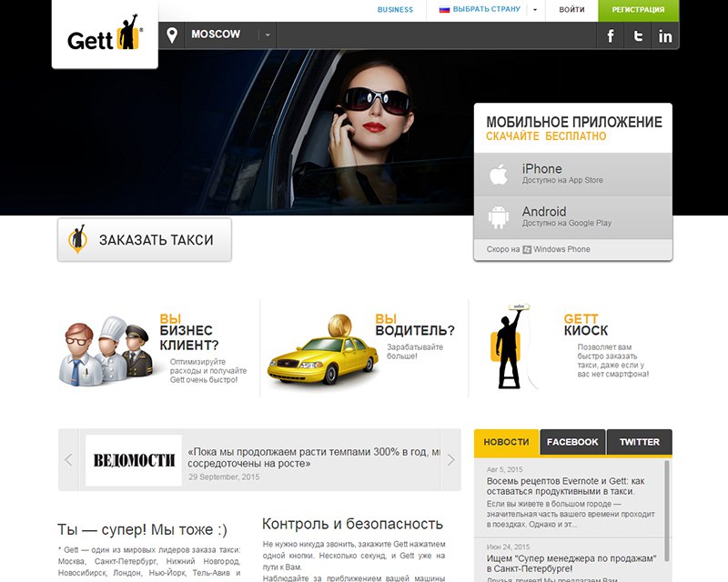Click the Apple logo icon
Viewport: 728px width, 582px height.
[x=499, y=175]
